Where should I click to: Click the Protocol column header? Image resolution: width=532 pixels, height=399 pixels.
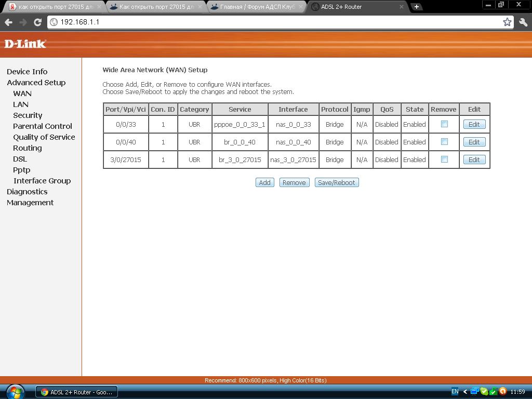coord(335,109)
